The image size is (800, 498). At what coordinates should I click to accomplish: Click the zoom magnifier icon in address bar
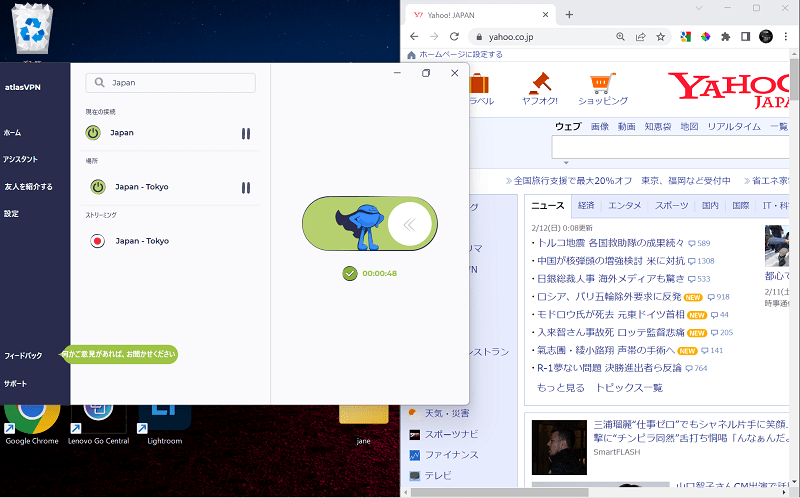620,37
